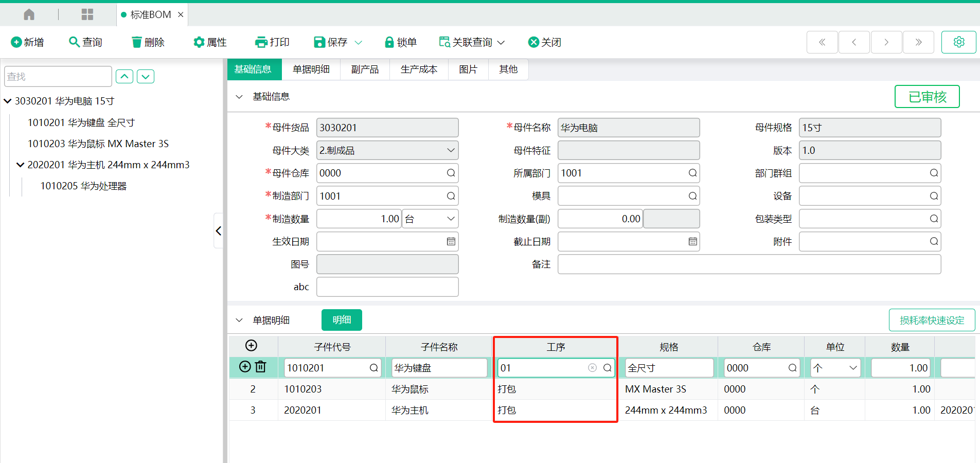
Task: Search icon in 模具 field
Action: coord(692,196)
